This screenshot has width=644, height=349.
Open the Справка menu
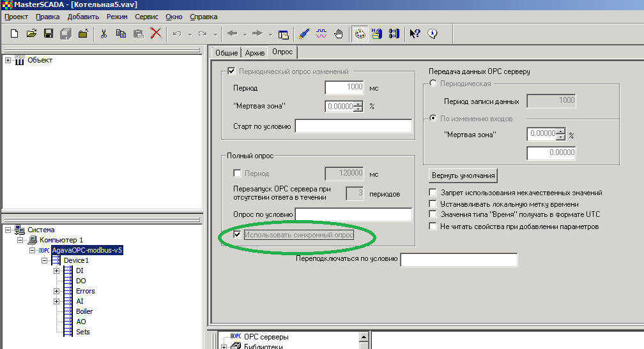tap(203, 17)
